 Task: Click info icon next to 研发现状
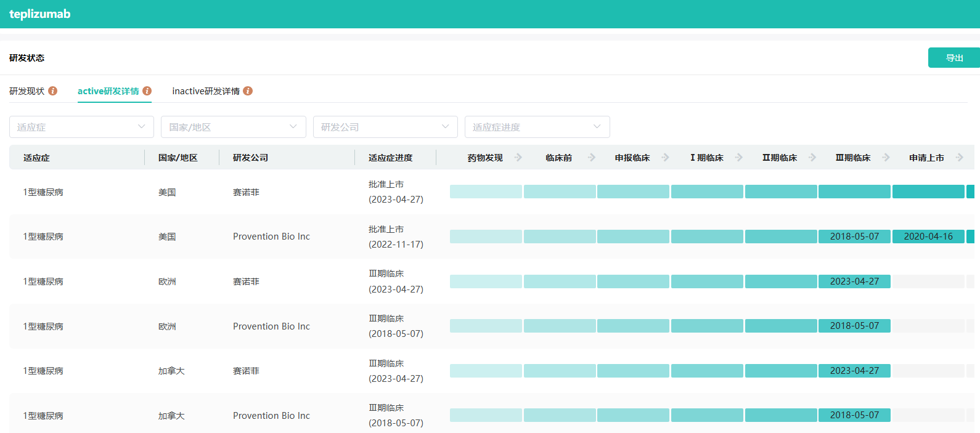click(53, 91)
